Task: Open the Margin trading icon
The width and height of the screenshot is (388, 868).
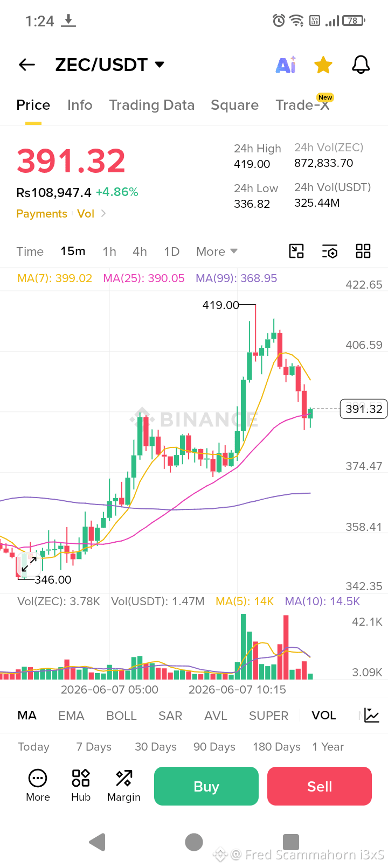Action: [x=124, y=786]
